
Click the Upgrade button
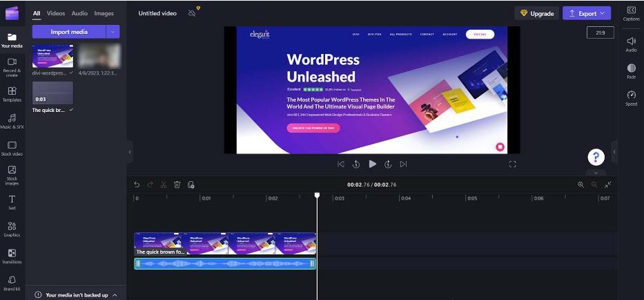coord(537,13)
